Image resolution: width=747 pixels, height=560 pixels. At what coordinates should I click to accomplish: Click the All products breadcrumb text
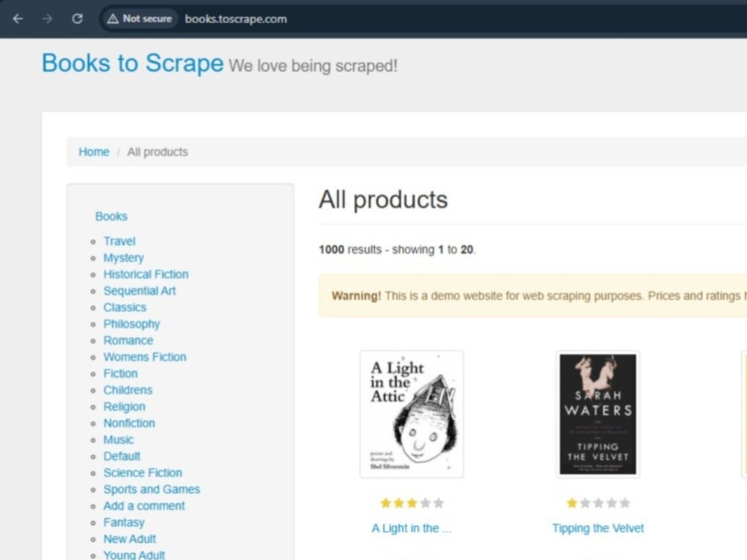pyautogui.click(x=157, y=152)
